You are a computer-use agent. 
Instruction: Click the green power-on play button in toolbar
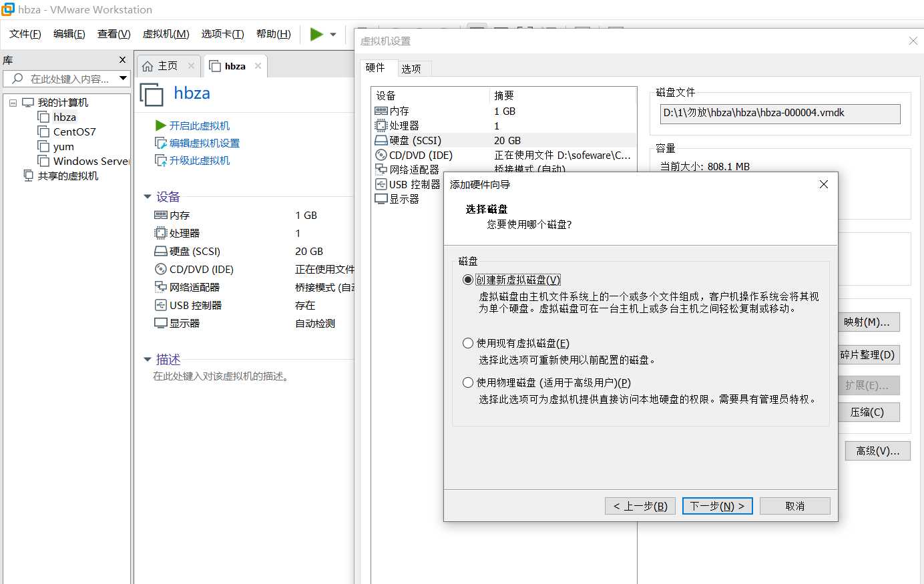[316, 34]
